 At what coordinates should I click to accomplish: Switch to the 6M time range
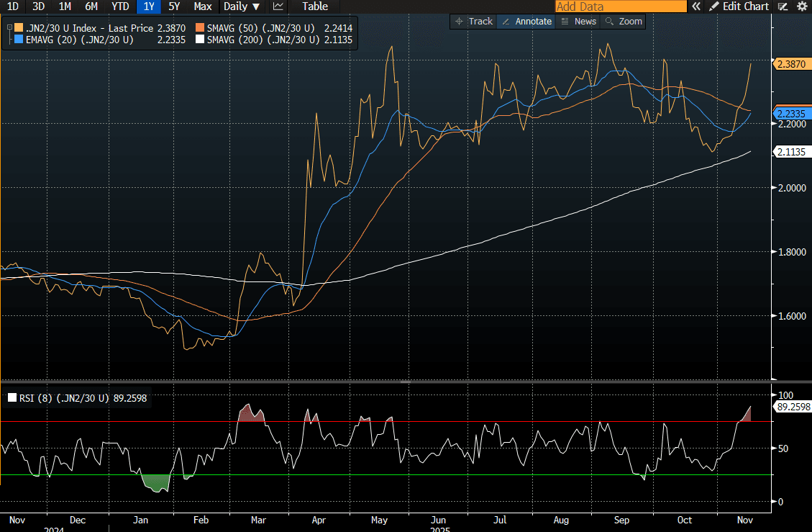pyautogui.click(x=91, y=6)
